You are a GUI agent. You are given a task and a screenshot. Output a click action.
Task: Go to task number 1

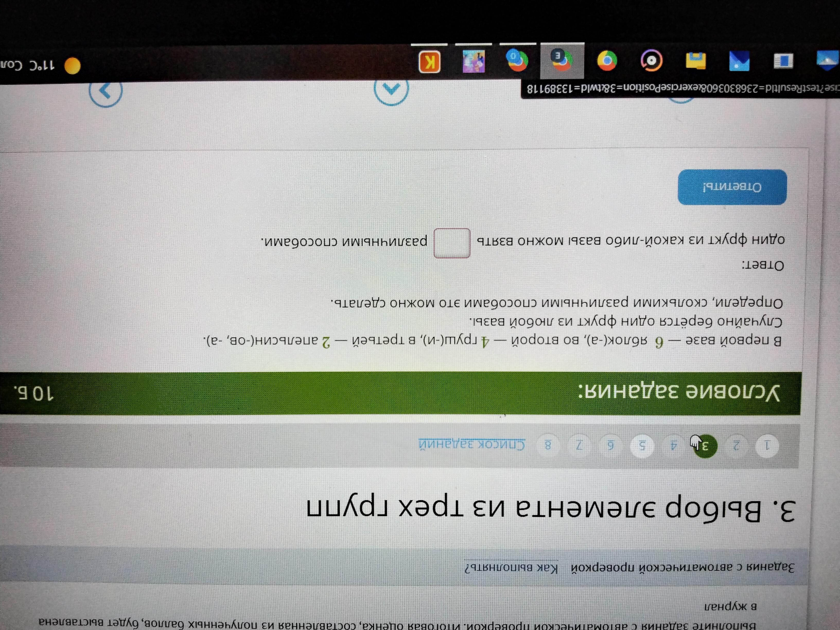point(767,446)
